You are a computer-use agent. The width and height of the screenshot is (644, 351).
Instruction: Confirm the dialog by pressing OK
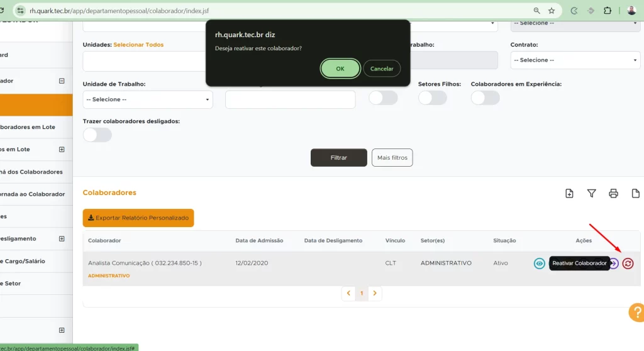coord(340,69)
